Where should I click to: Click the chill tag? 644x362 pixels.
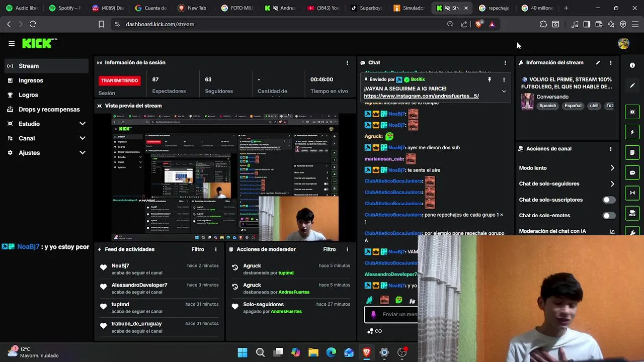(594, 106)
